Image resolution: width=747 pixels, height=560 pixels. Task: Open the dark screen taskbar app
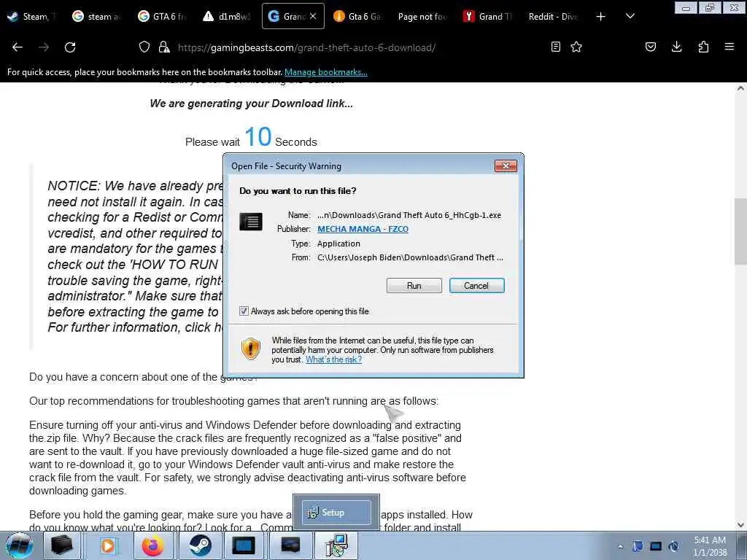point(290,545)
